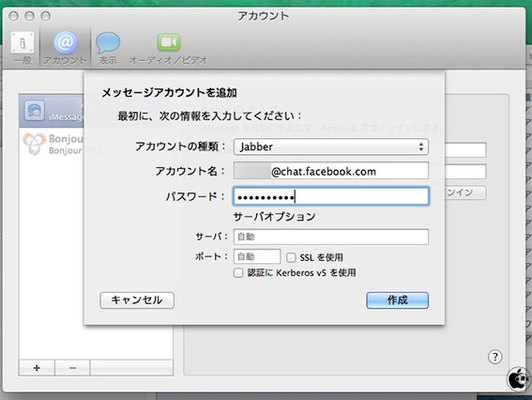The image size is (532, 400).
Task: Click the サーバ text field
Action: 331,237
